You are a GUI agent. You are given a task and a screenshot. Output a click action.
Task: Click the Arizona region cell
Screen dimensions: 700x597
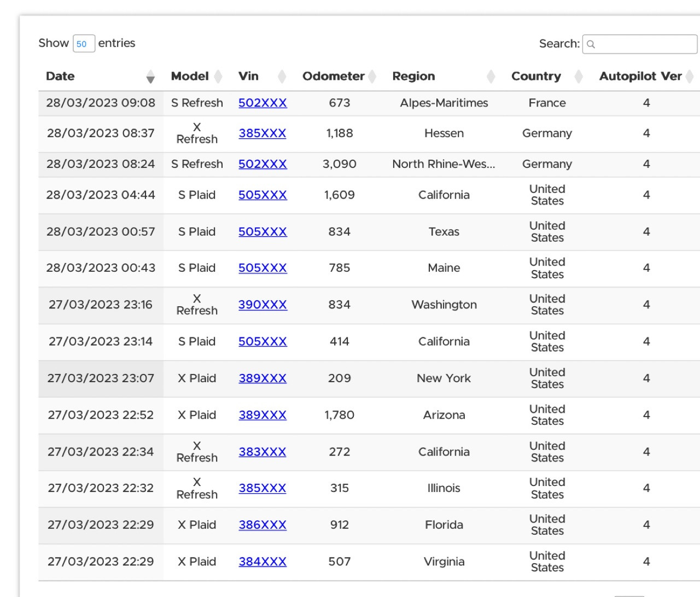pos(444,415)
